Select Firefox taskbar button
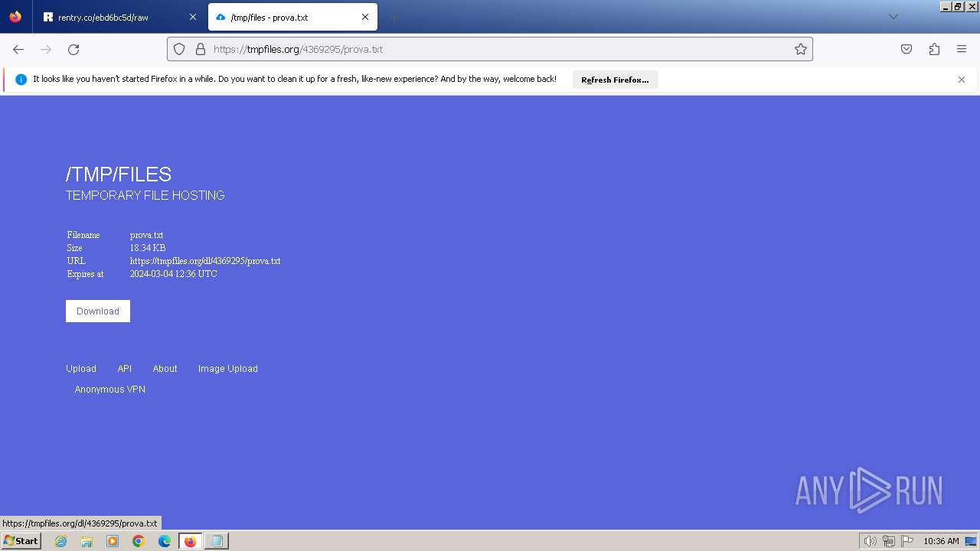 pos(191,541)
